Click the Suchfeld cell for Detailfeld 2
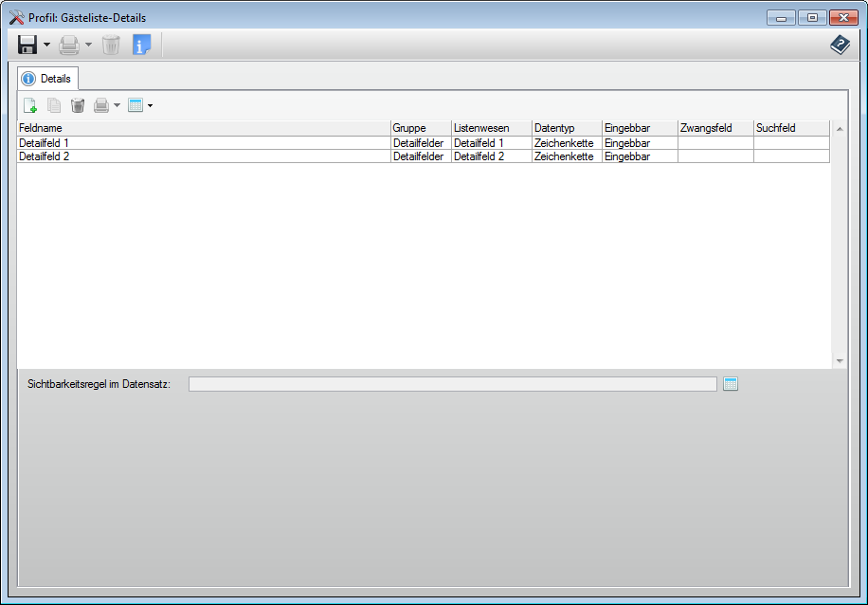This screenshot has height=605, width=868. [x=790, y=156]
